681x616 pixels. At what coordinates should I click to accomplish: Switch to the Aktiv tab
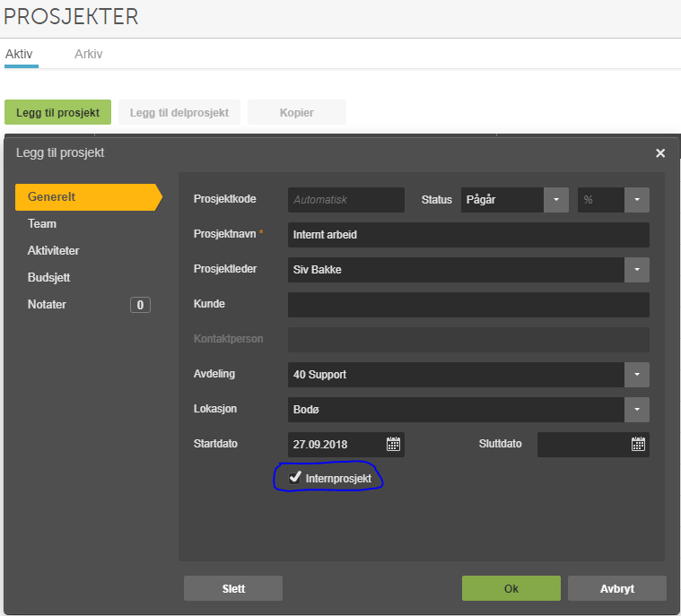(19, 54)
